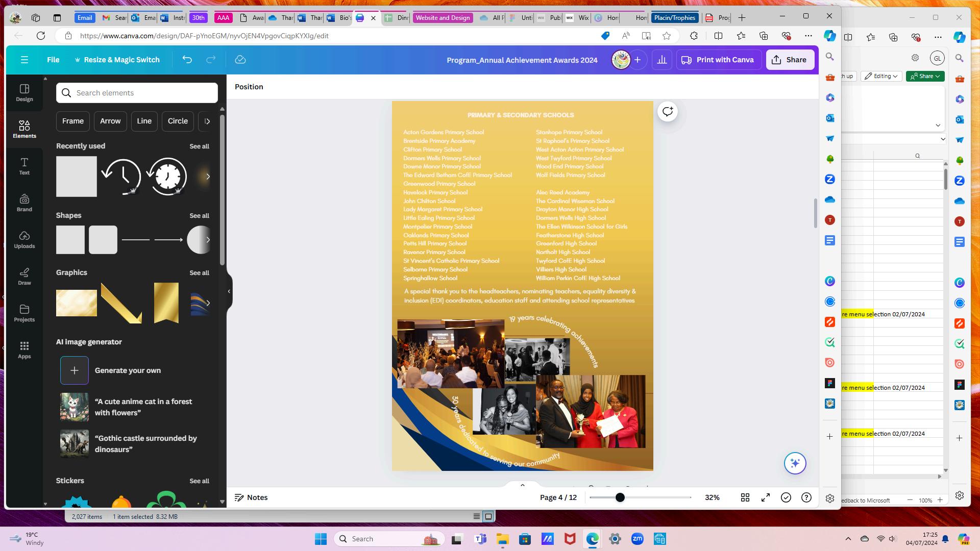Viewport: 980px width, 551px height.
Task: Open the Text tab in sidebar
Action: pyautogui.click(x=24, y=166)
